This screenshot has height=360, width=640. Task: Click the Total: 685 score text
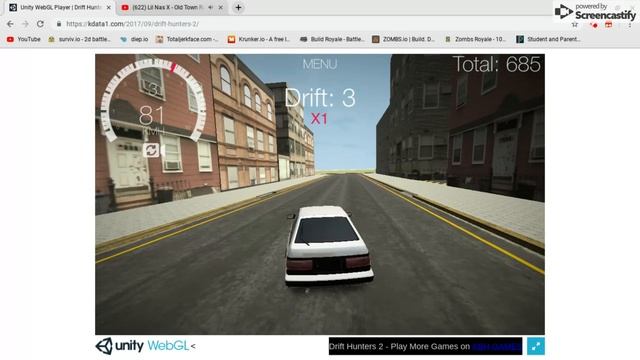tap(497, 64)
